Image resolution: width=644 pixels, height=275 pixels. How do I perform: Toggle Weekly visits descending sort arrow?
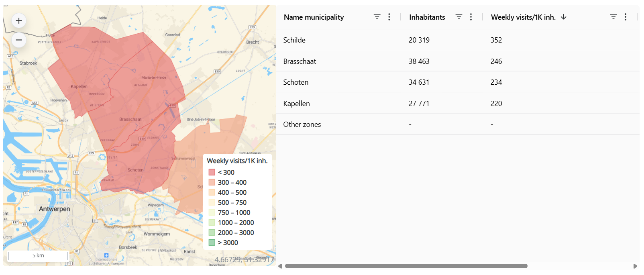pos(564,17)
